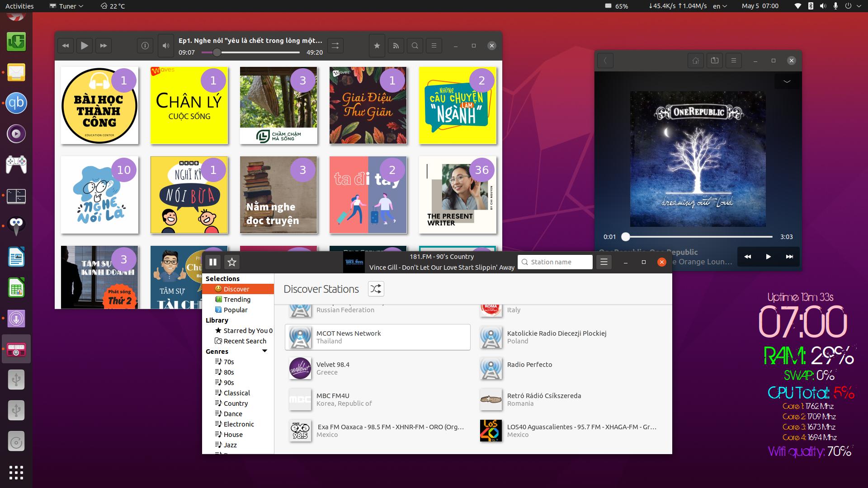Play the Katolickie Radio Diecezji Plockiej station
Viewport: 868px width, 488px height.
point(568,337)
